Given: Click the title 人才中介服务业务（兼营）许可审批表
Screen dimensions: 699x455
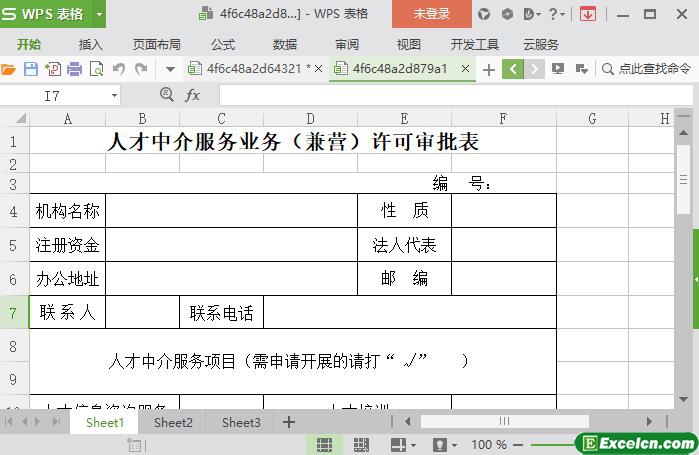Looking at the screenshot, I should [x=293, y=141].
